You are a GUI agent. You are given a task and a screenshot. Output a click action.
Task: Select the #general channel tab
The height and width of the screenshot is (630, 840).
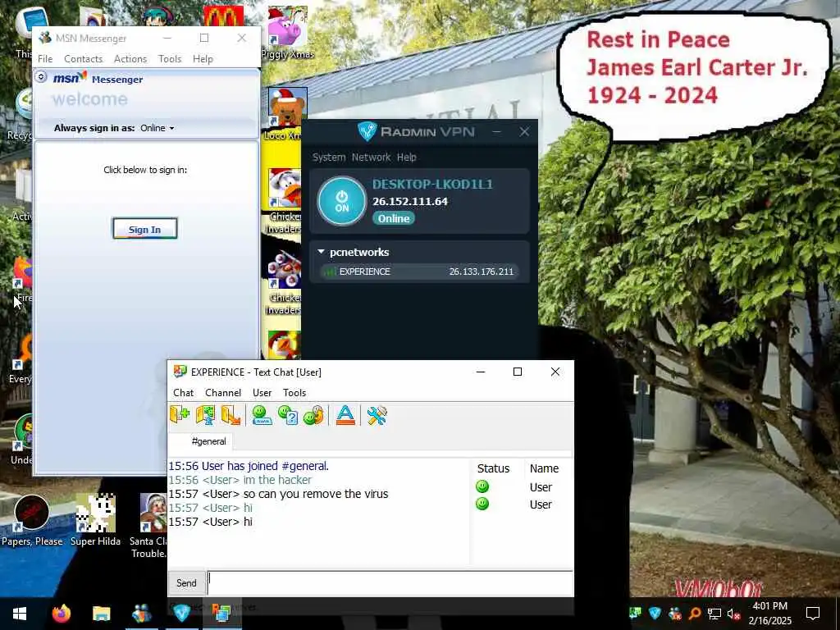tap(209, 441)
